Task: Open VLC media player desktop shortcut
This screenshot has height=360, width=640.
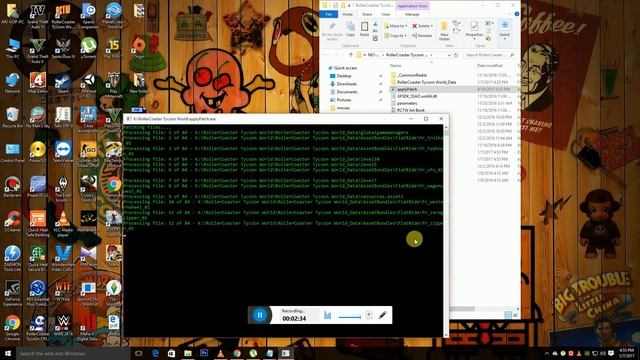Action: (63, 224)
